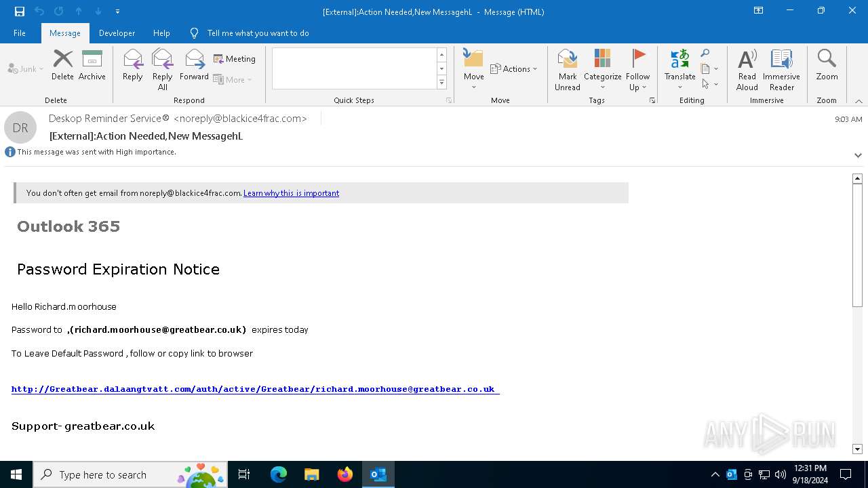Click sender name Deskop Reminder Service

click(x=109, y=119)
